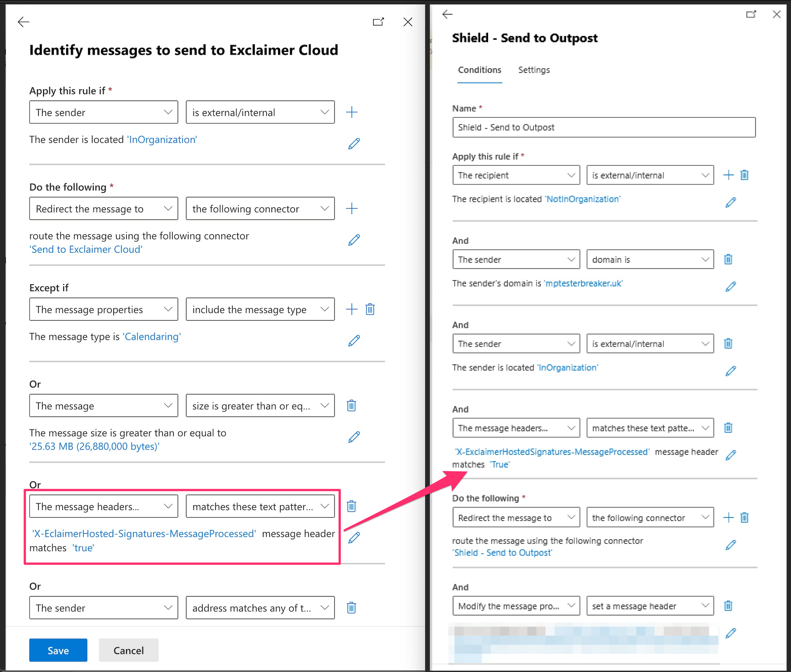This screenshot has height=672, width=791.
Task: Delete the message size exception
Action: pos(351,405)
